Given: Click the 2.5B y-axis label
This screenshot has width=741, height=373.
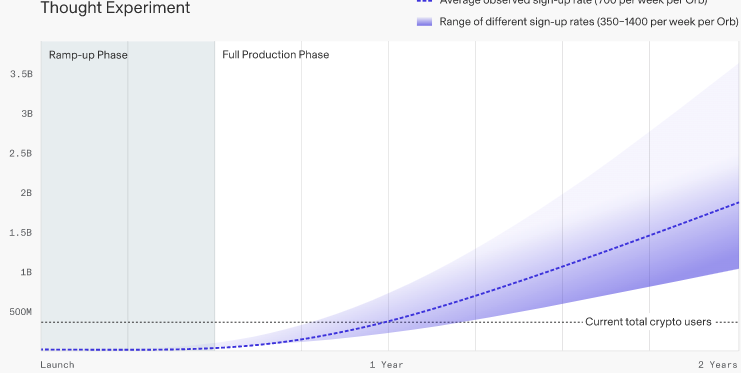Looking at the screenshot, I should coord(21,154).
